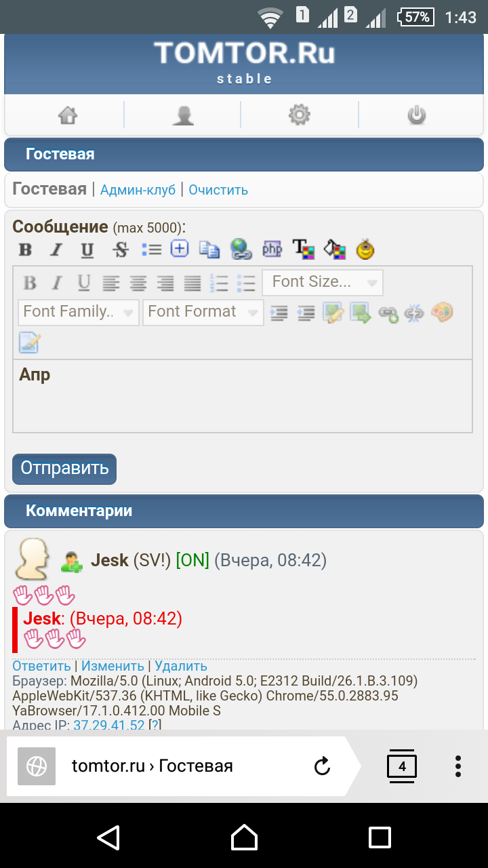Toggle bold in the rich editor toolbar
488x868 pixels.
[30, 283]
